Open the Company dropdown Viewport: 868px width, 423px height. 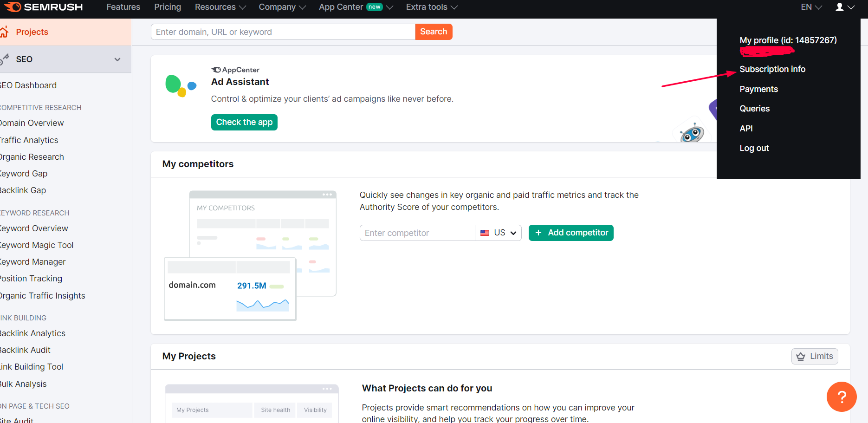(282, 7)
